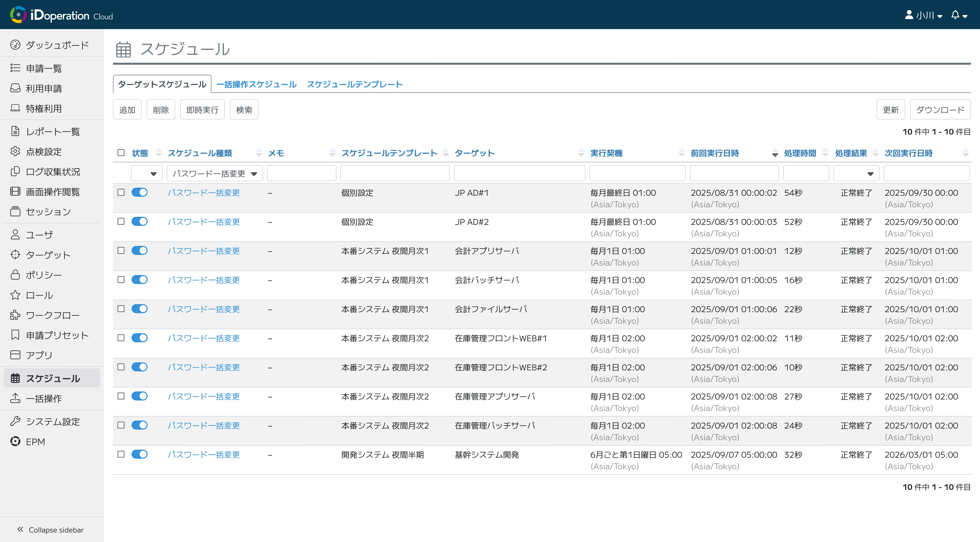Click the ログ収集状況 sidebar icon
Image resolution: width=980 pixels, height=542 pixels.
[x=15, y=172]
